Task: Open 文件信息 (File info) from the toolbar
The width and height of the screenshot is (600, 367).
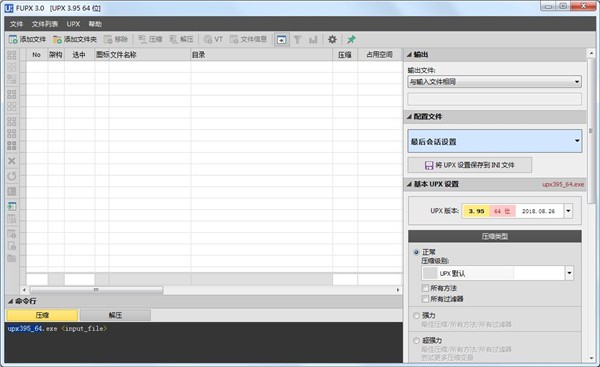Action: point(248,39)
